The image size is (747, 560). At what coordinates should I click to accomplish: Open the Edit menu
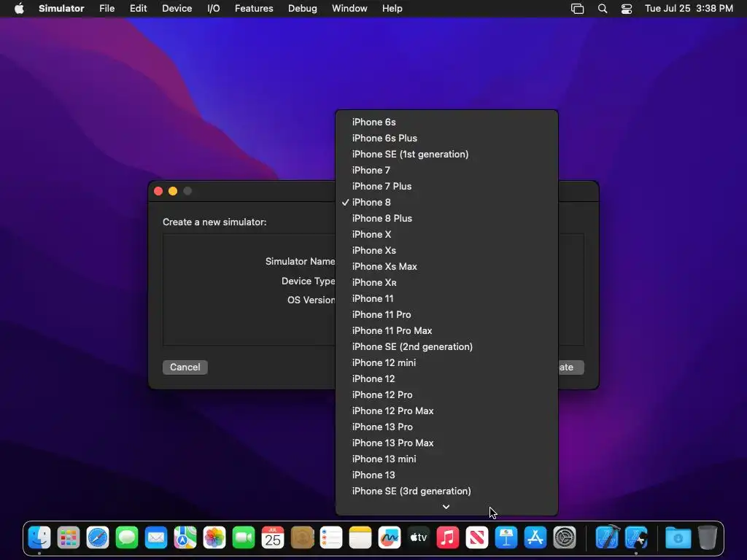pyautogui.click(x=138, y=9)
